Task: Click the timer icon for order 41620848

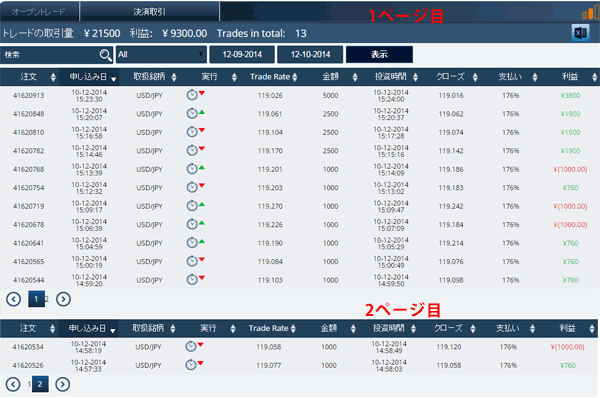Action: pyautogui.click(x=192, y=113)
